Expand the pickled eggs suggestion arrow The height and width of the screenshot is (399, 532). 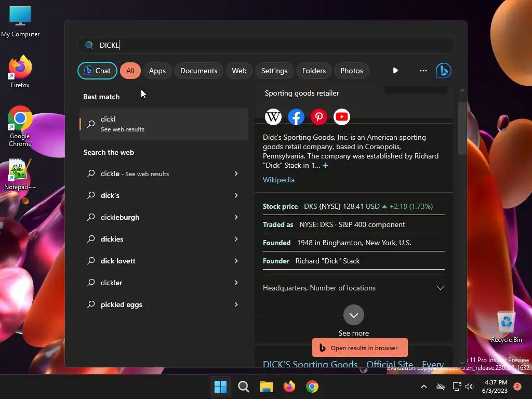236,304
